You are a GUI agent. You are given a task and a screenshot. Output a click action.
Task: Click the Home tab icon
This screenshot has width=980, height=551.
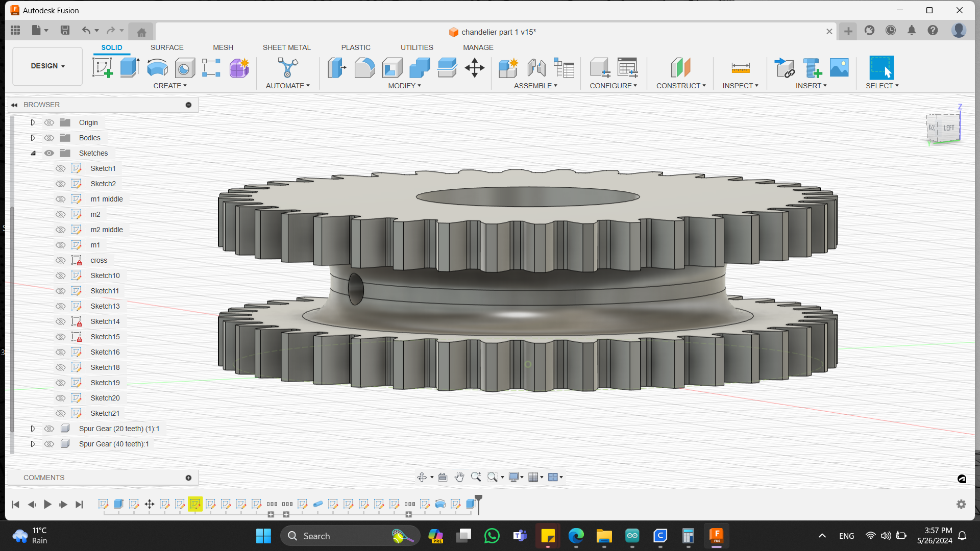(x=141, y=32)
